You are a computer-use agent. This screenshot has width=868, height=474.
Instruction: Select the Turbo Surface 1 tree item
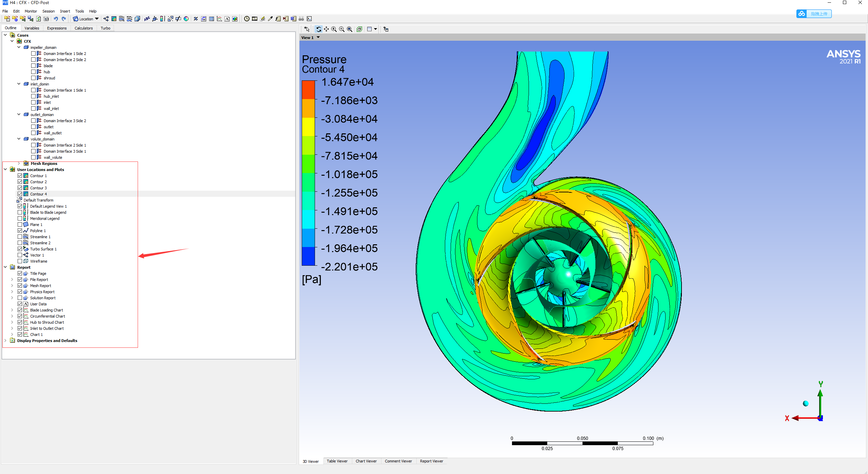[43, 249]
